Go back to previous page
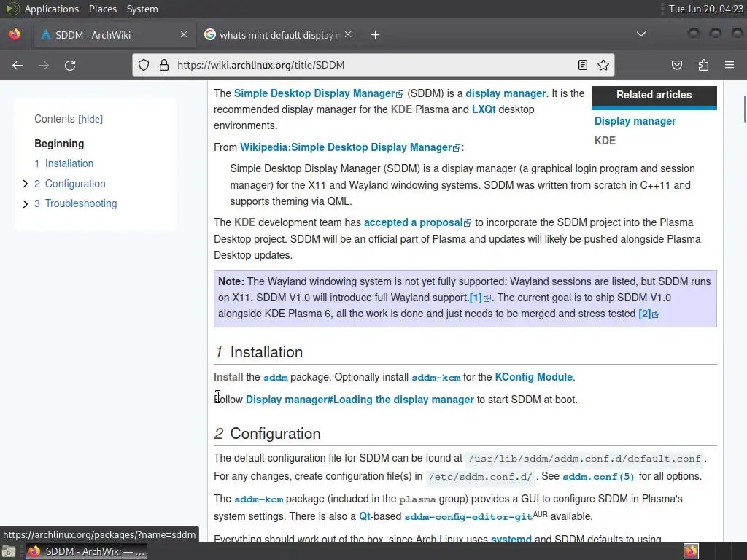747x560 pixels. [18, 65]
